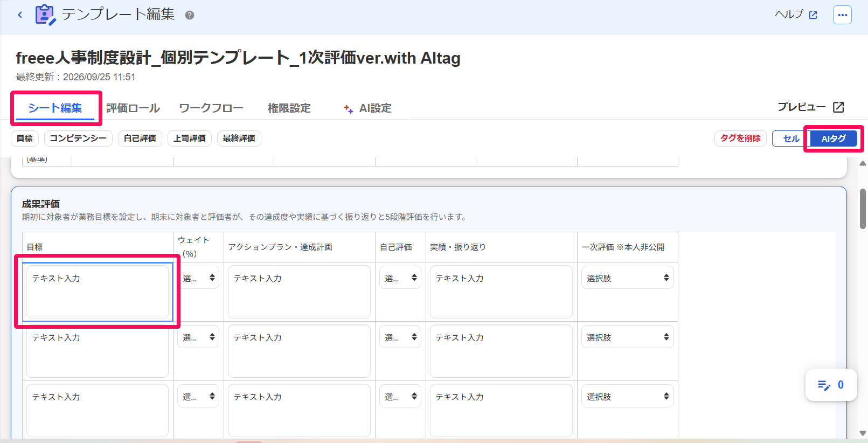
Task: Open the ワークフロー tab
Action: (211, 108)
